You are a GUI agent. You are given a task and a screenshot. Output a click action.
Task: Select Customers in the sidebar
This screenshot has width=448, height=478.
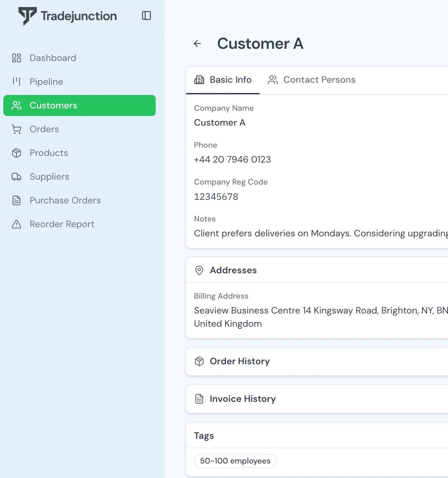[80, 105]
